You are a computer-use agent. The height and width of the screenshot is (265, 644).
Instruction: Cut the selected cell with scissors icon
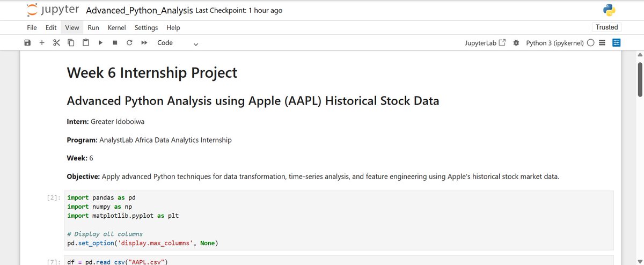coord(56,42)
